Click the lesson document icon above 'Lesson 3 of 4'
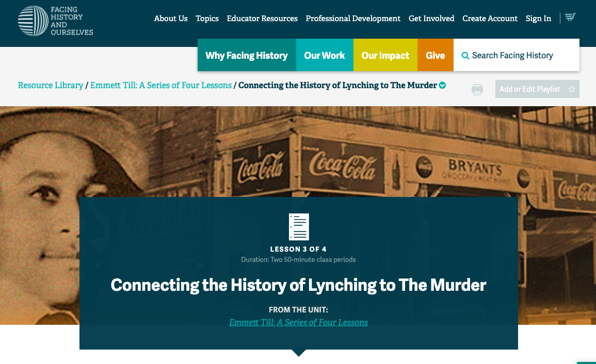Viewport: 596px width, 364px height. (x=298, y=226)
